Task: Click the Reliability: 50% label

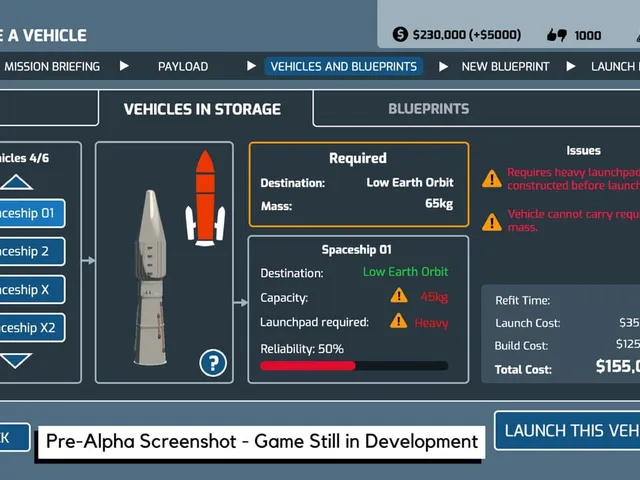Action: point(302,349)
